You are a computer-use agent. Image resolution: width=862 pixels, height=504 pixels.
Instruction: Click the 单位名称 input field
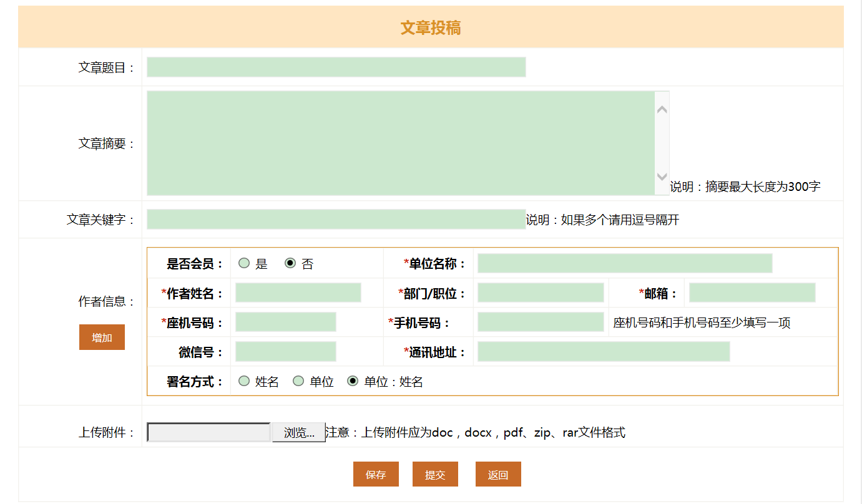pyautogui.click(x=624, y=263)
